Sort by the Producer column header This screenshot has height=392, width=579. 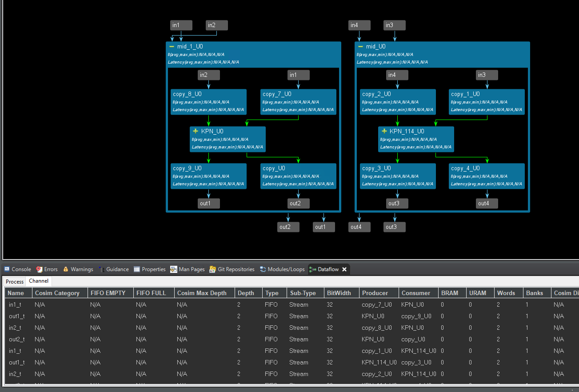[x=379, y=293]
